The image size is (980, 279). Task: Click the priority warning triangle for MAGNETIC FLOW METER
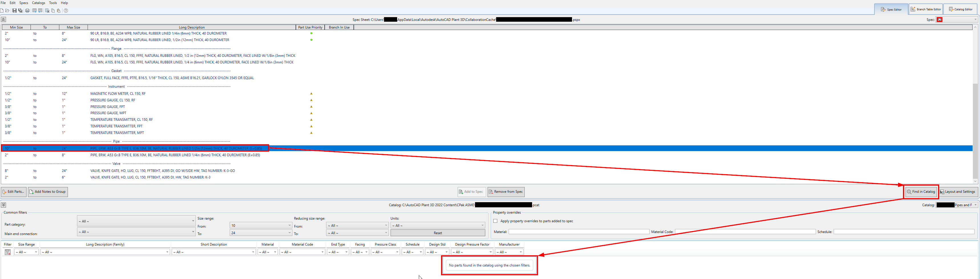311,94
